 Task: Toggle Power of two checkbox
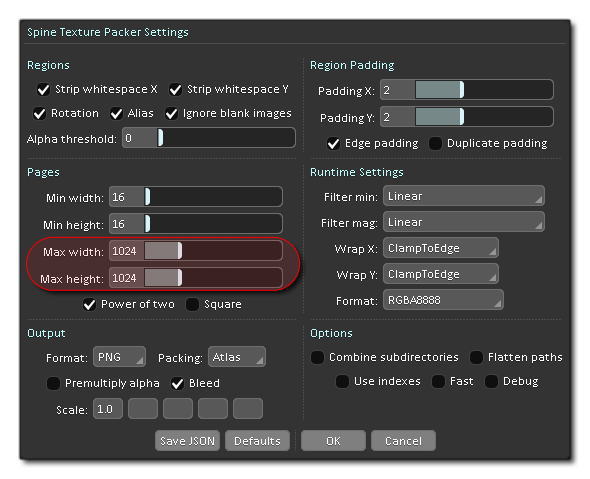(90, 304)
